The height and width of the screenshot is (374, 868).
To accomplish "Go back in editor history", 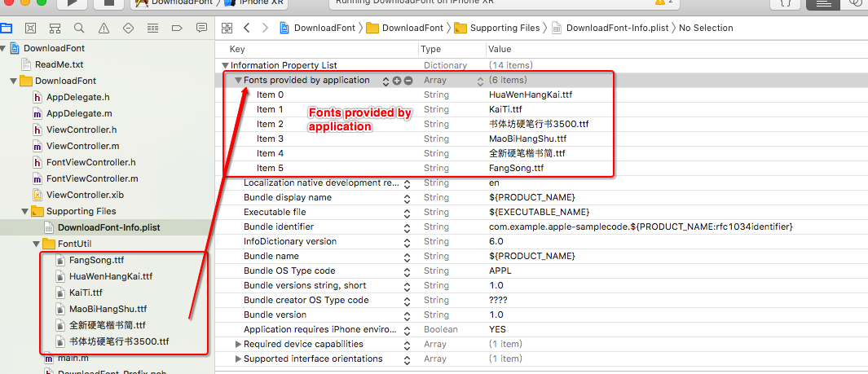I will point(247,28).
